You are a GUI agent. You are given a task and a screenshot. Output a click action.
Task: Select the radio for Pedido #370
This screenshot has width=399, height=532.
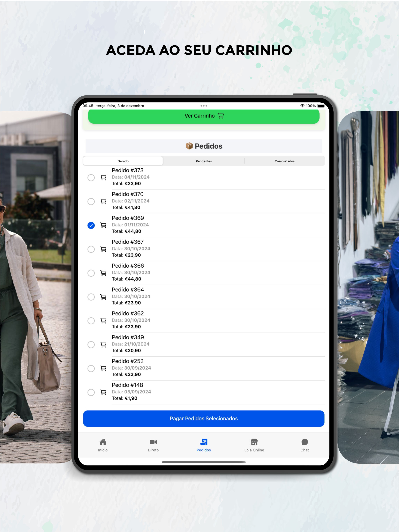[x=91, y=201]
